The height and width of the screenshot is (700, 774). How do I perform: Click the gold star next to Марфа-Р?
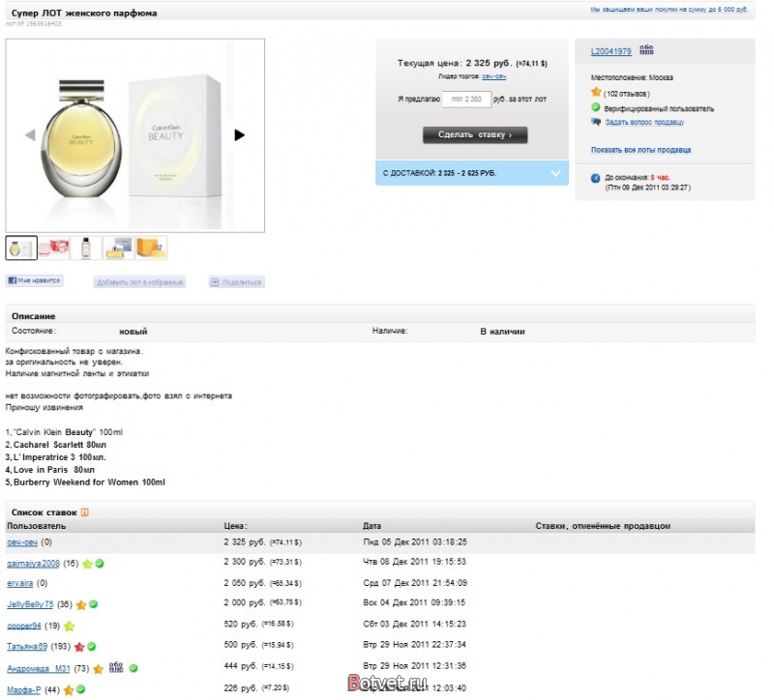point(69,690)
